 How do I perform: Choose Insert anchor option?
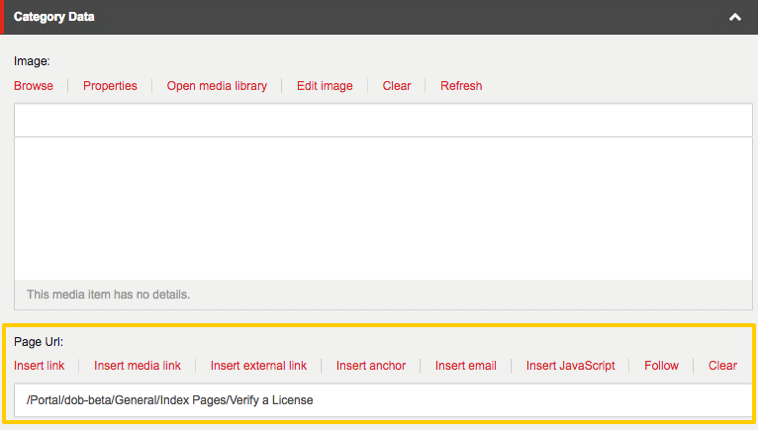371,366
